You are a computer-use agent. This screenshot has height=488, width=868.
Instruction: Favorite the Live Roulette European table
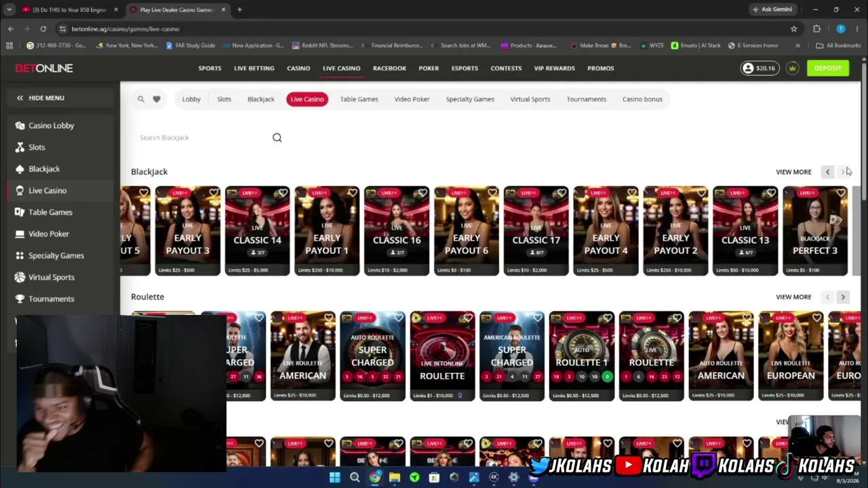tap(817, 318)
